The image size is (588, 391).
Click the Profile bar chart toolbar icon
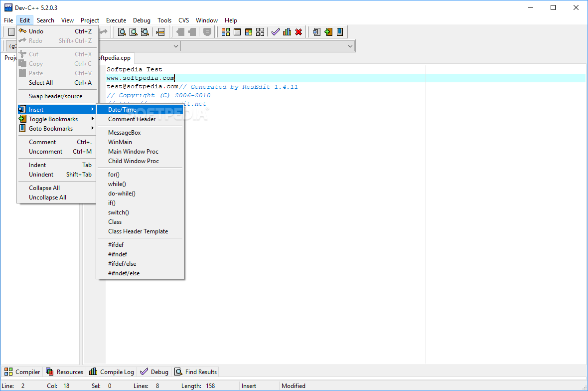click(x=287, y=32)
